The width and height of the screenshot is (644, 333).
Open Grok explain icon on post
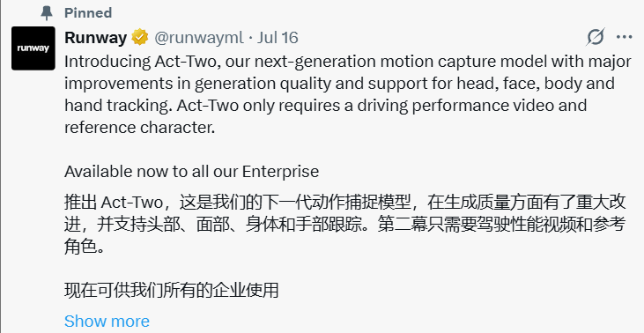pos(596,37)
